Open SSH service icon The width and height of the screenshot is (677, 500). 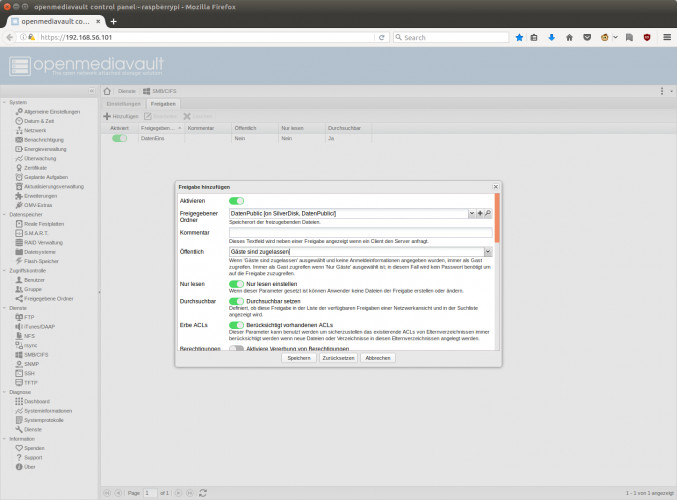pos(19,373)
